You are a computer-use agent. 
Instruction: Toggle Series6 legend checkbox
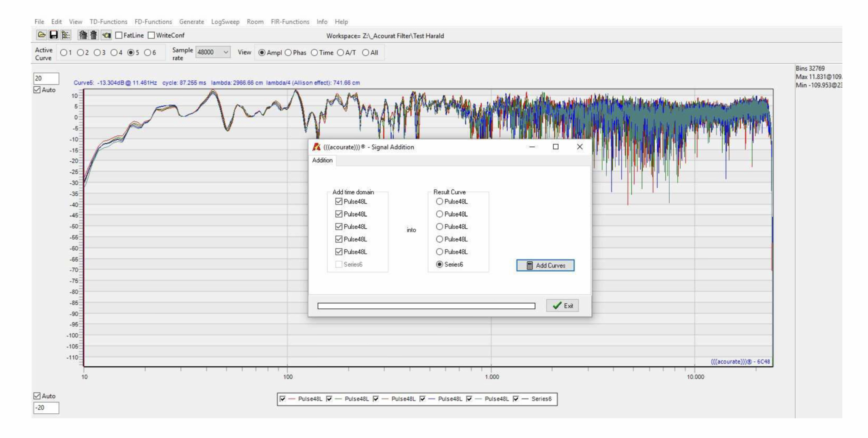pyautogui.click(x=516, y=399)
